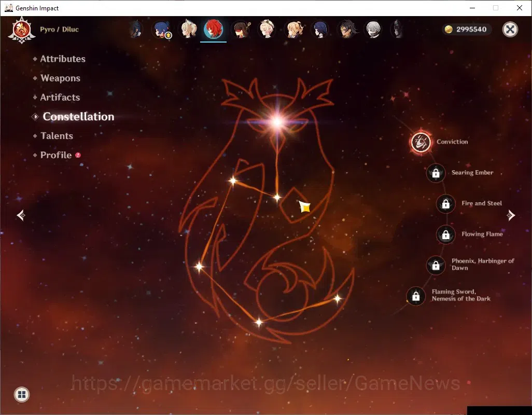This screenshot has width=532, height=415.
Task: Click "Flaming Sword, Nemesis of the Dark" label
Action: pos(461,295)
